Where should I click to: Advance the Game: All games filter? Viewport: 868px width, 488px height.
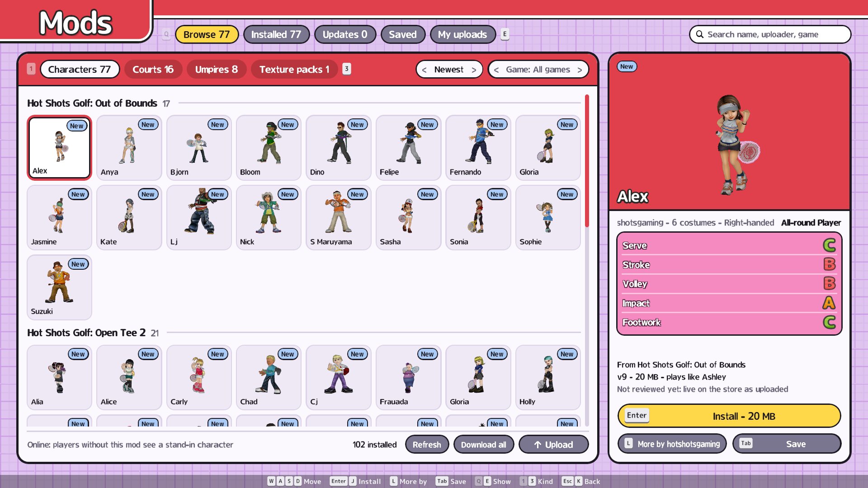tap(580, 70)
